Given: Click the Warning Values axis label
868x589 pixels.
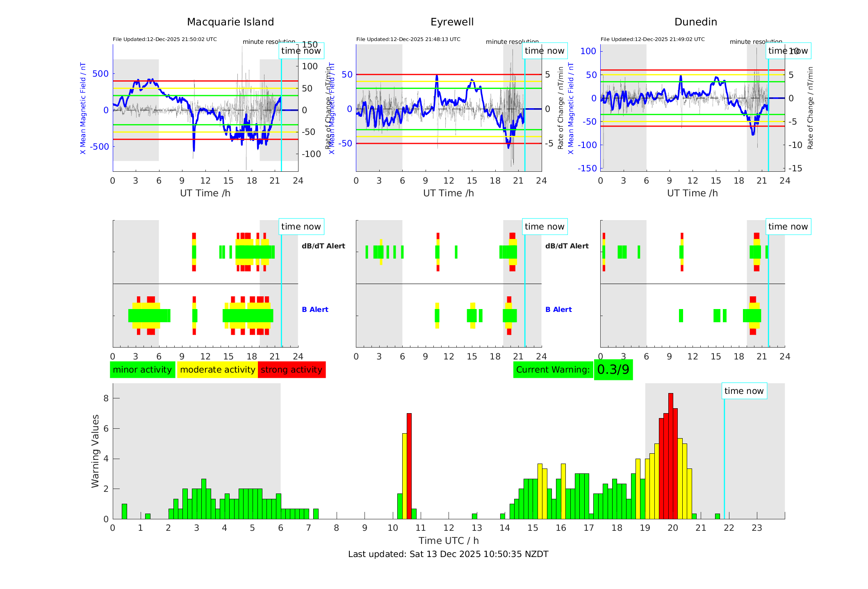Looking at the screenshot, I should [x=95, y=451].
